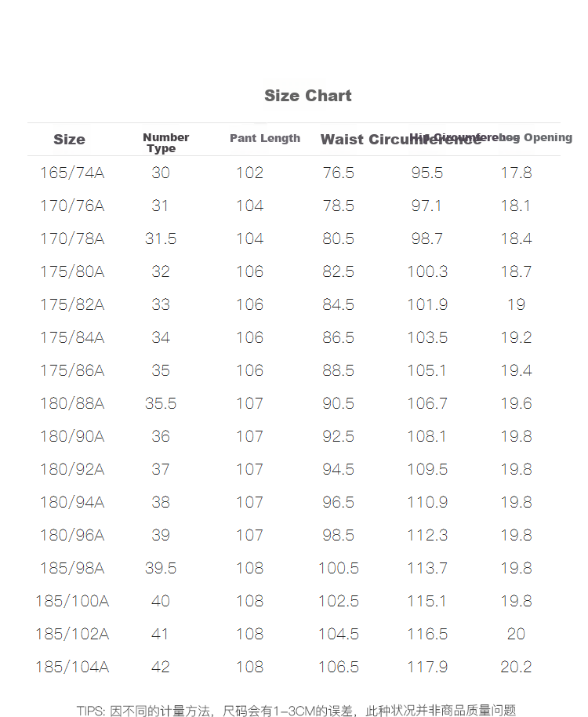This screenshot has width=588, height=717.
Task: Click the 175/80A size cell
Action: pyautogui.click(x=72, y=271)
